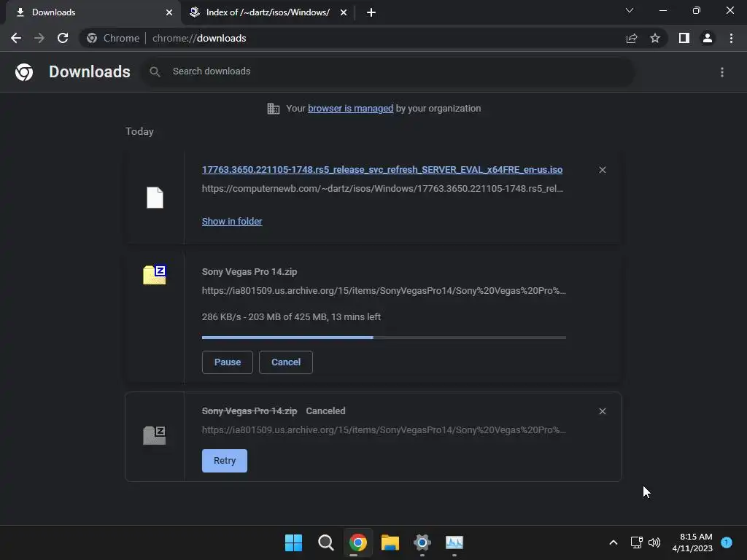The width and height of the screenshot is (747, 560).
Task: Close the Index of /~dartz tab
Action: [344, 12]
